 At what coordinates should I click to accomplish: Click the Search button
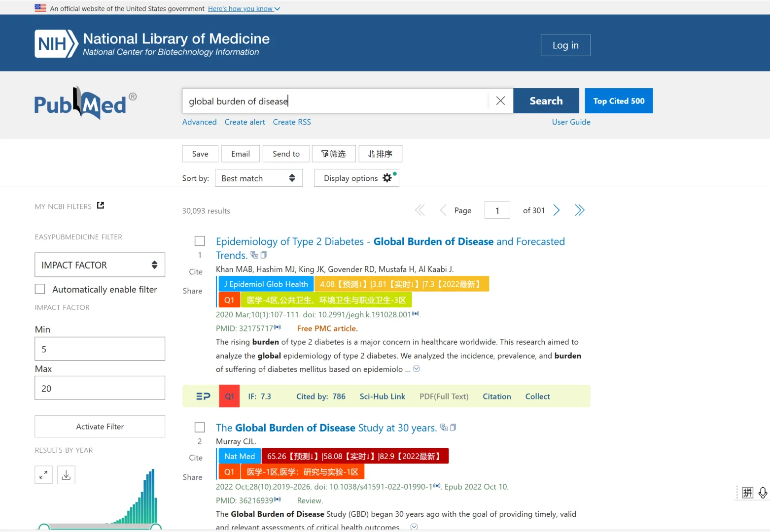546,100
